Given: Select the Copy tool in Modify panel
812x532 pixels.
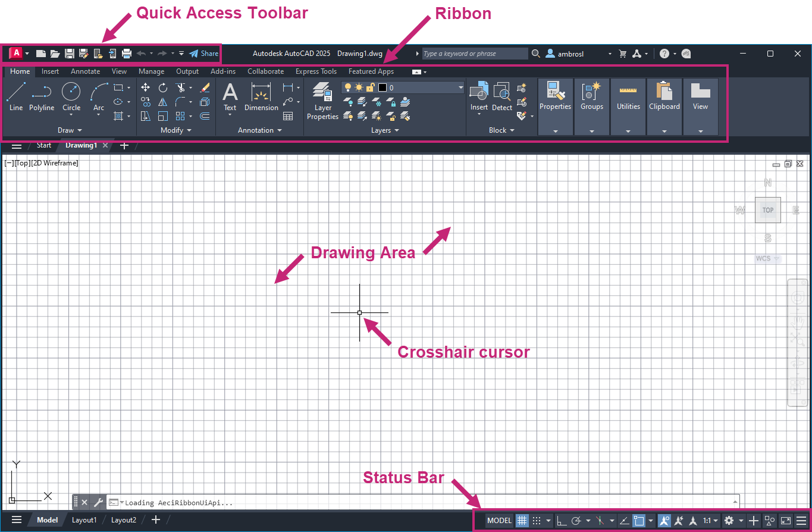Looking at the screenshot, I should pos(146,102).
